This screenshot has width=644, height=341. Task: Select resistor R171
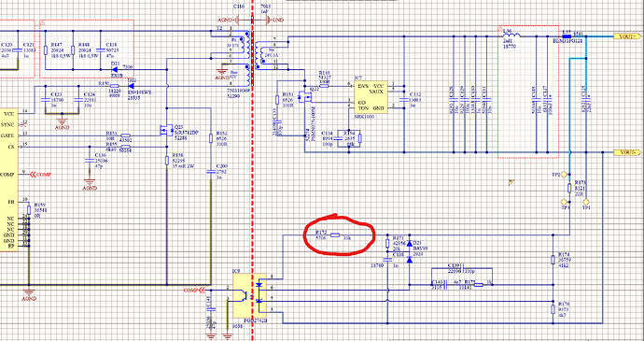[387, 244]
